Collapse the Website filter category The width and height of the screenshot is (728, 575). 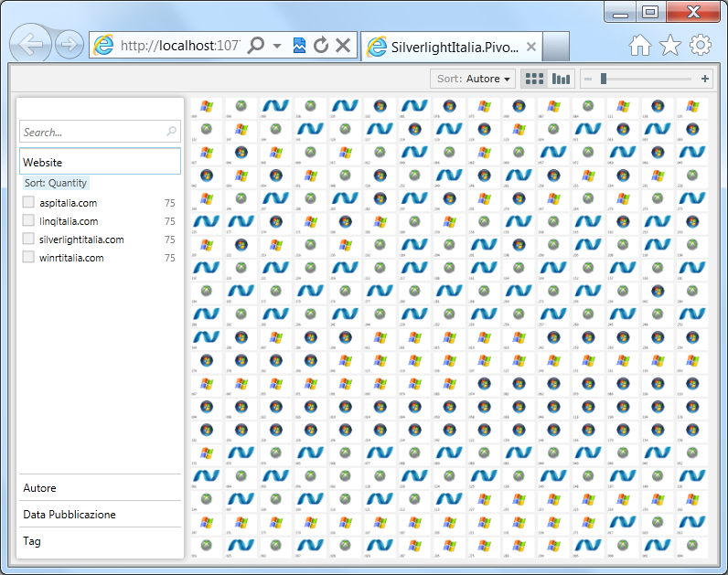(100, 162)
